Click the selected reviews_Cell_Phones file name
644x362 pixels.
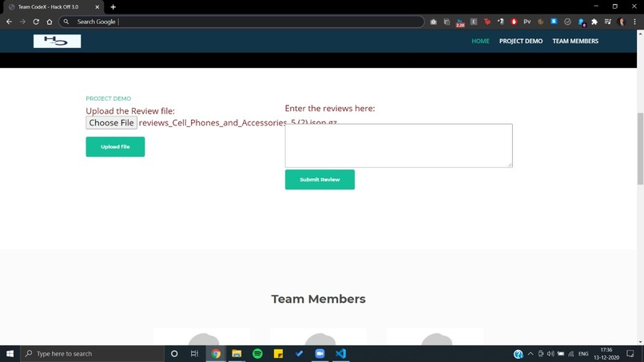238,123
